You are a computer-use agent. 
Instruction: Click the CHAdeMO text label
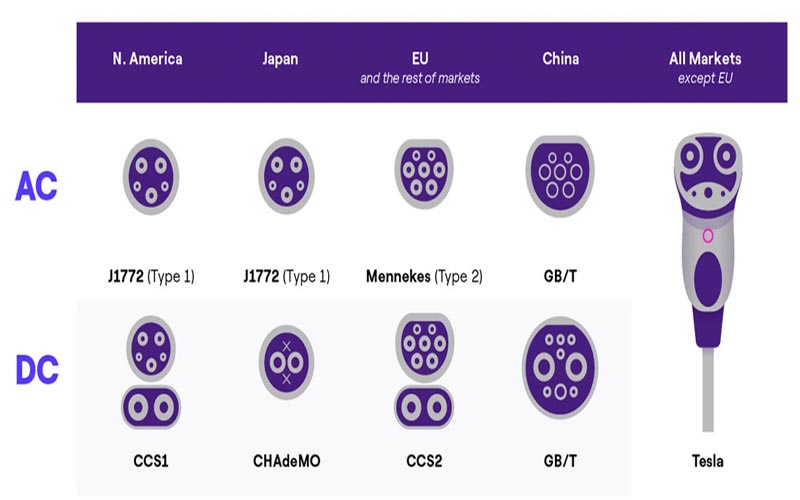pyautogui.click(x=287, y=461)
